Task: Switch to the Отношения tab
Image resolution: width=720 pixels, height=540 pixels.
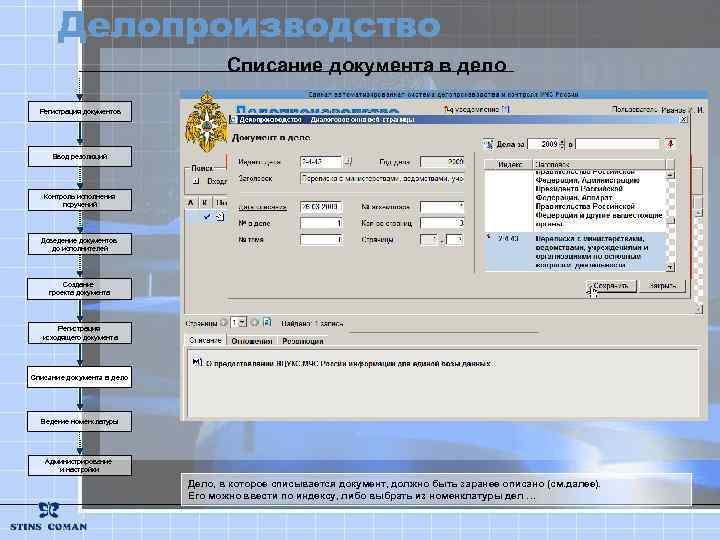Action: 252,341
